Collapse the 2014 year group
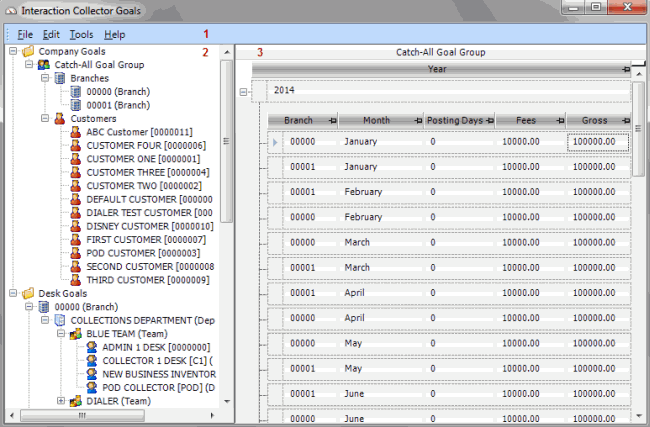The image size is (650, 427). click(x=244, y=91)
